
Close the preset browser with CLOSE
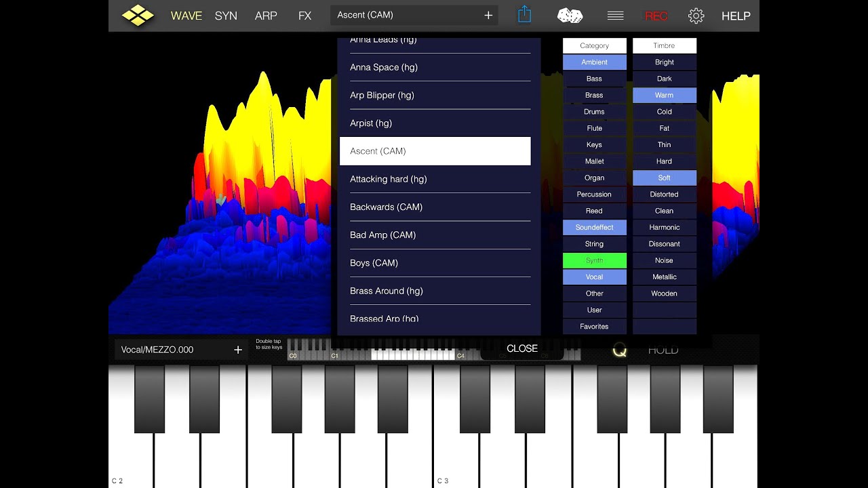(x=522, y=348)
